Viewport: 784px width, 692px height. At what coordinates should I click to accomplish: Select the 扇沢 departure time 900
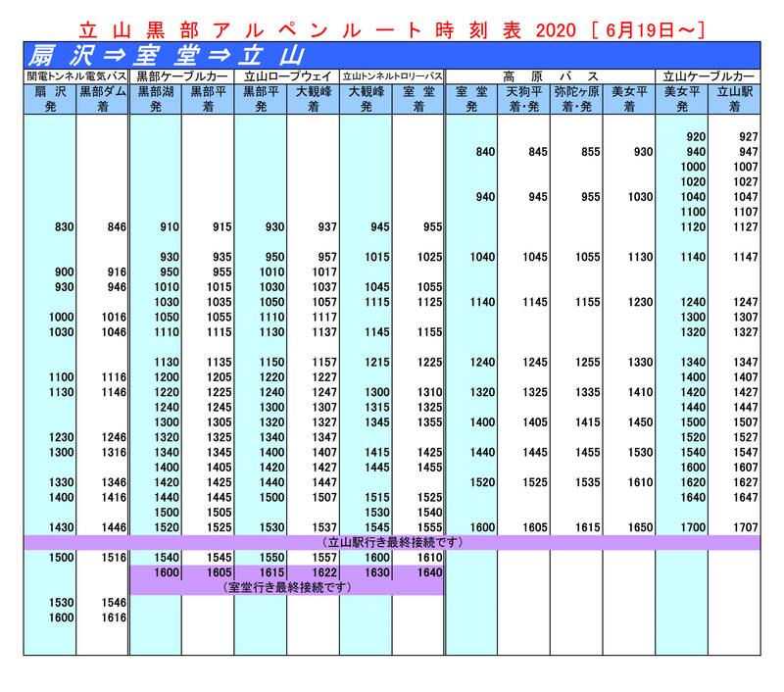pyautogui.click(x=65, y=272)
